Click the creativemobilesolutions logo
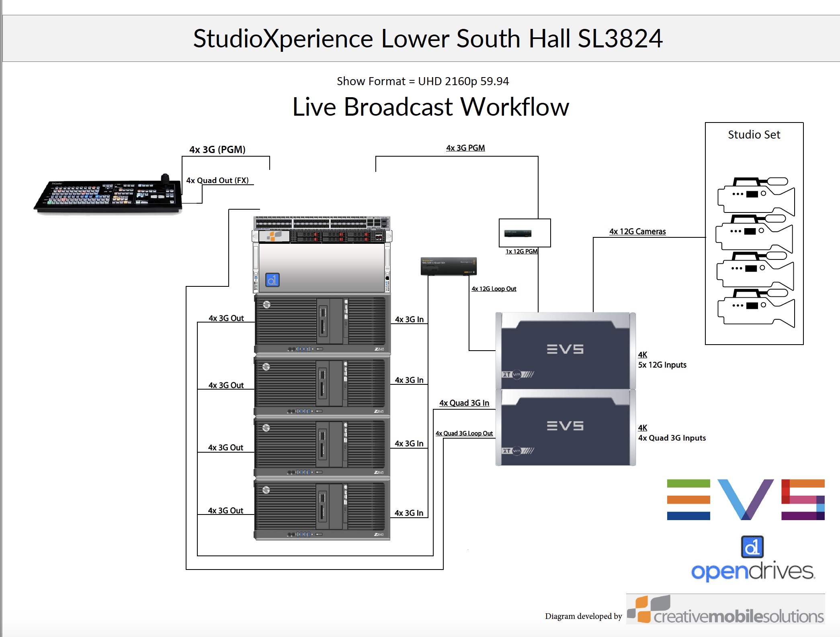 point(725,609)
